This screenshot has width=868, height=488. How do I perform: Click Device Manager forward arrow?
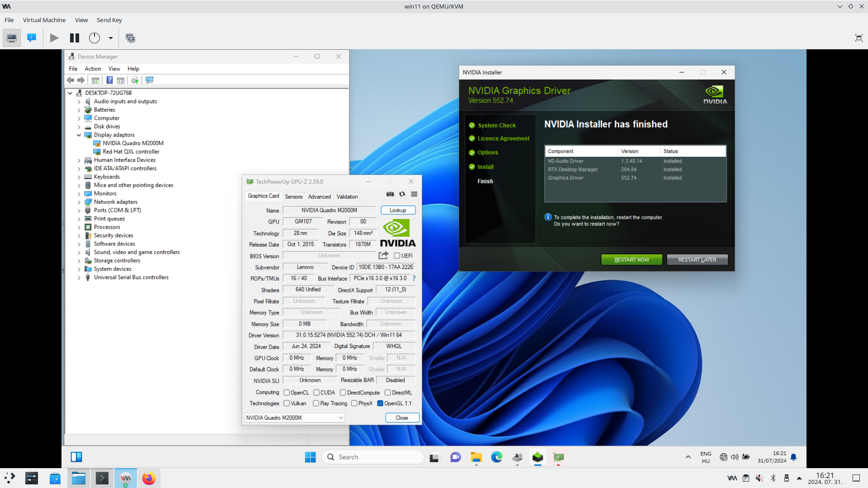click(81, 80)
